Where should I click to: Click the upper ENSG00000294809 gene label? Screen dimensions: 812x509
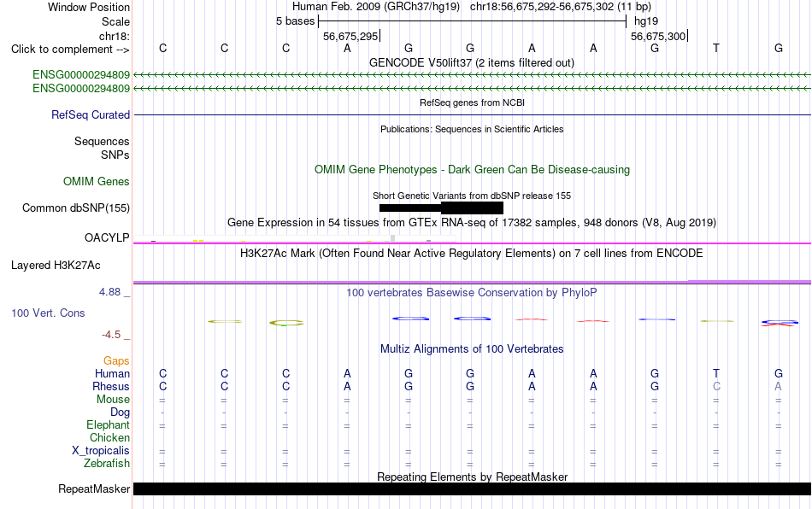point(81,75)
